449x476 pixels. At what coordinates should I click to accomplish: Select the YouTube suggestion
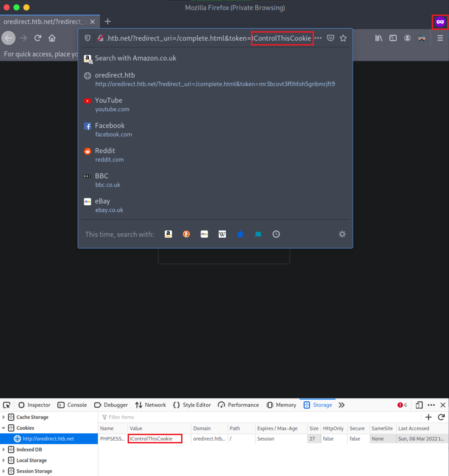point(108,104)
